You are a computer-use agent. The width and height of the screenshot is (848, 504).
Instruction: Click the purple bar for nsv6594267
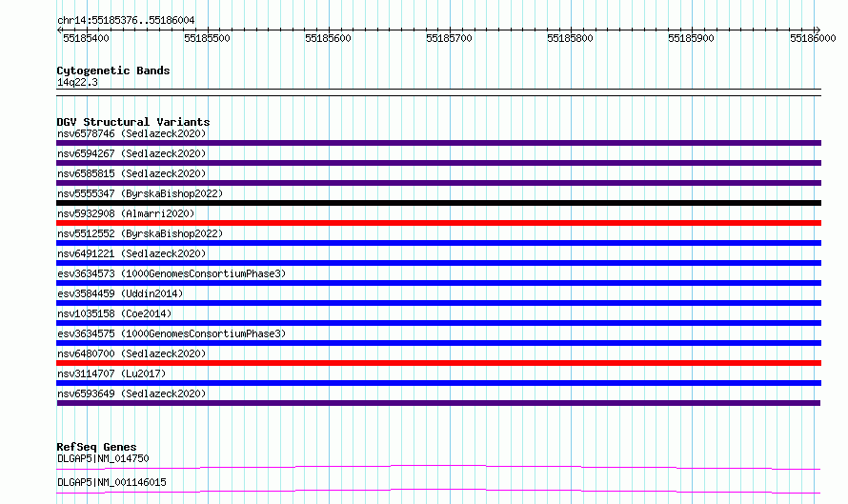click(x=438, y=163)
